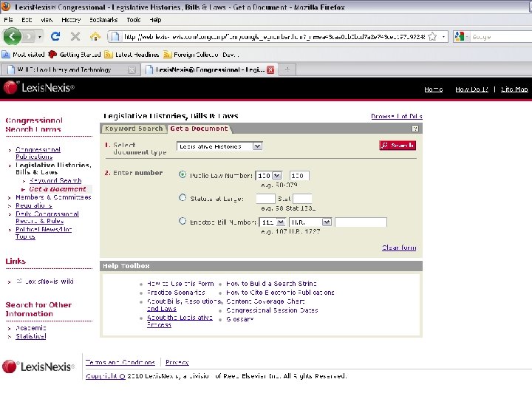Click the LexisNexis footer logo
This screenshot has width=532, height=399.
38,366
